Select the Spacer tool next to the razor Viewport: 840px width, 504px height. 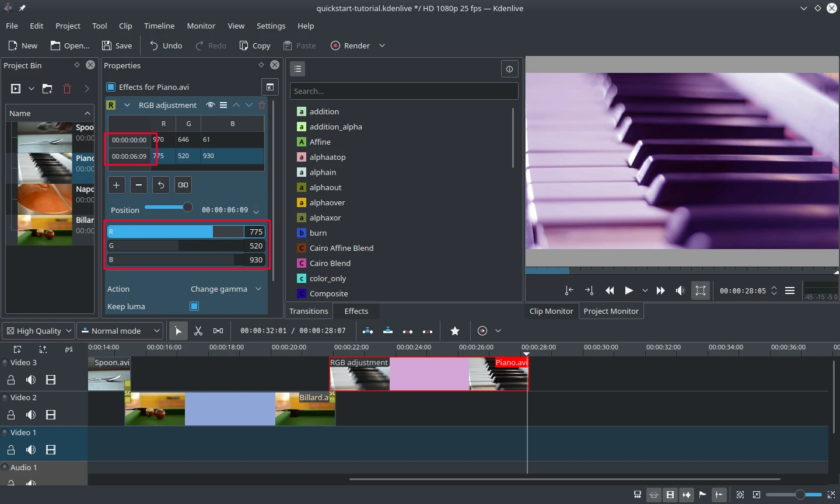click(218, 331)
